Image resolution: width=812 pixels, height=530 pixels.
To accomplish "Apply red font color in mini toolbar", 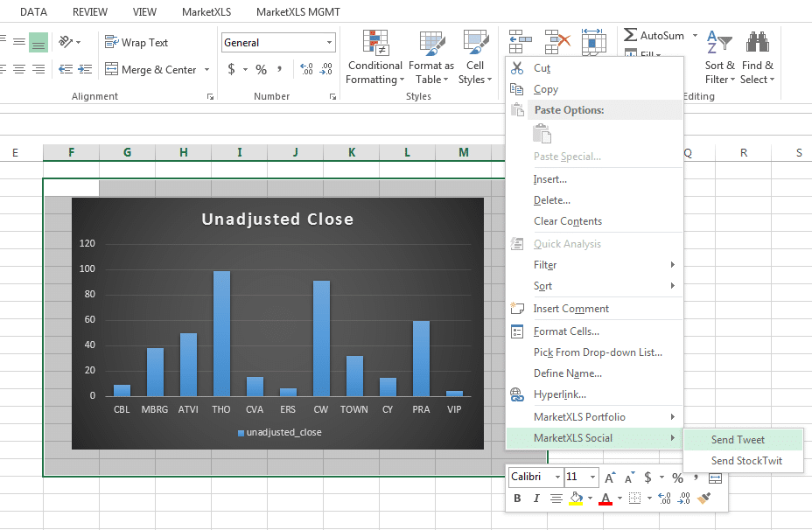I will click(605, 499).
